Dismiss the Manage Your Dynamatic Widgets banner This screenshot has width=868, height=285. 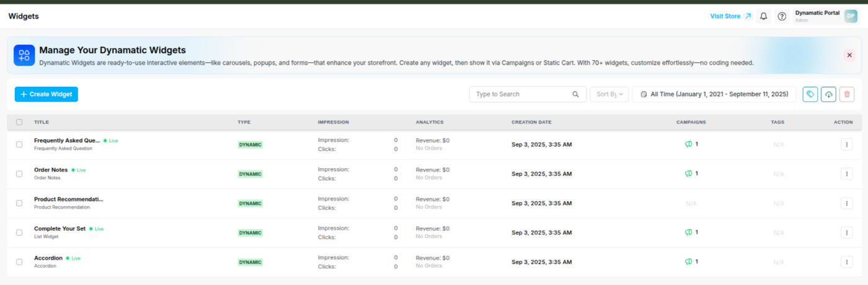[x=849, y=55]
